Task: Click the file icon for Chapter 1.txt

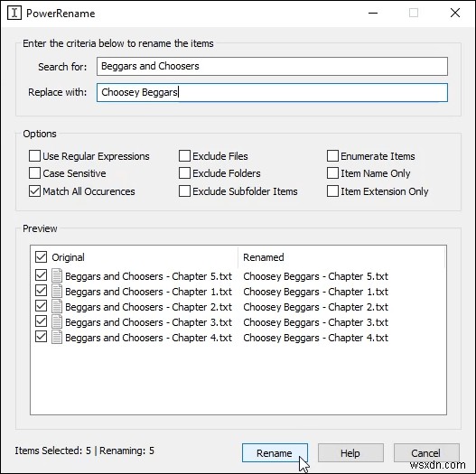Action: pos(57,291)
